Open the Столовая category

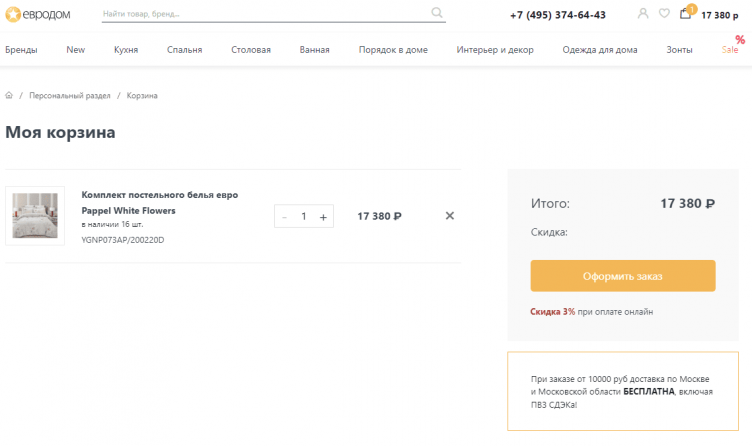coord(251,49)
